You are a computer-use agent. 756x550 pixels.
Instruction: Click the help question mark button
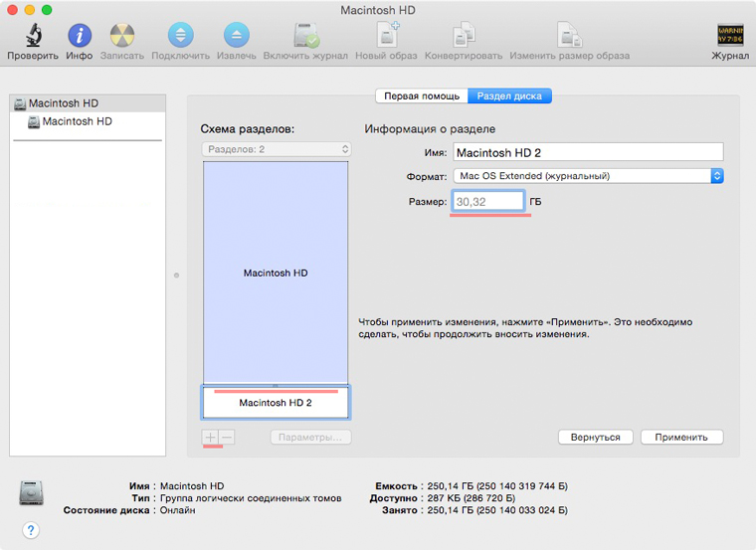[31, 530]
